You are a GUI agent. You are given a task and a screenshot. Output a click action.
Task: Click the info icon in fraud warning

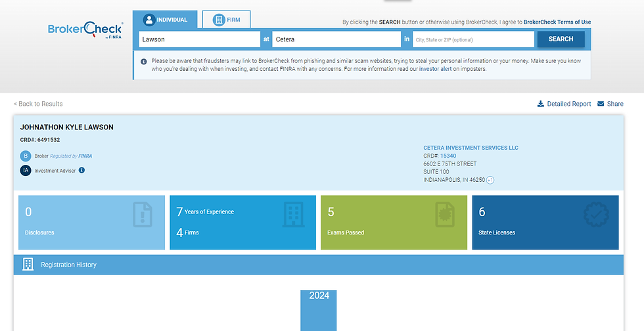(144, 62)
